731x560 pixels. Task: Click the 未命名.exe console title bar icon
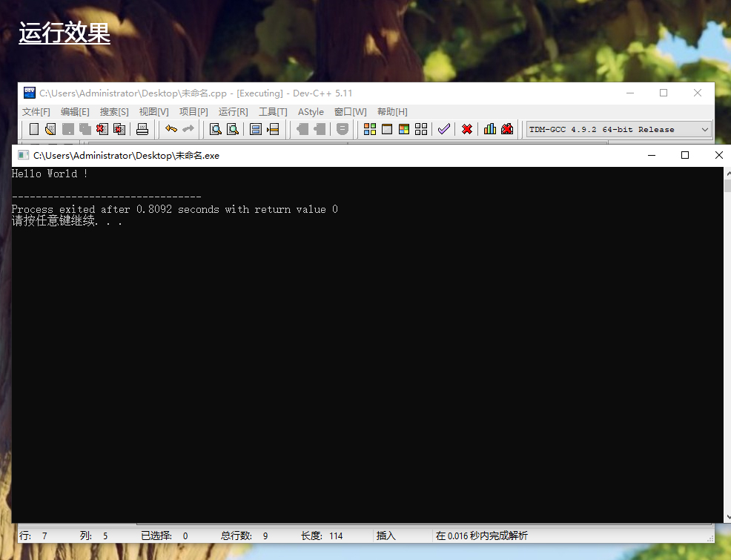[x=23, y=155]
